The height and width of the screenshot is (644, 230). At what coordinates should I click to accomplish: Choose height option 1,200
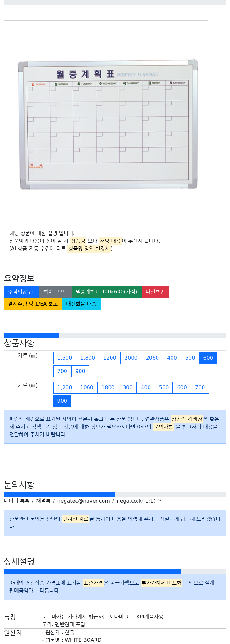pyautogui.click(x=65, y=387)
